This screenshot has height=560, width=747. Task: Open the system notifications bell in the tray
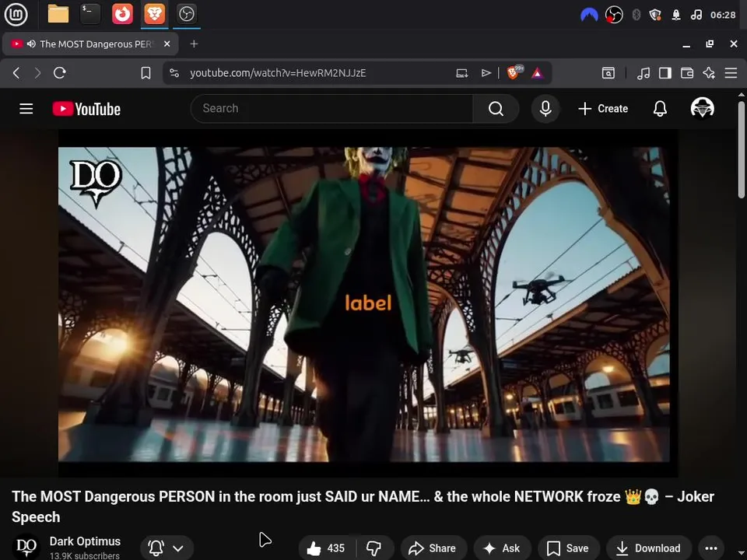pos(675,15)
